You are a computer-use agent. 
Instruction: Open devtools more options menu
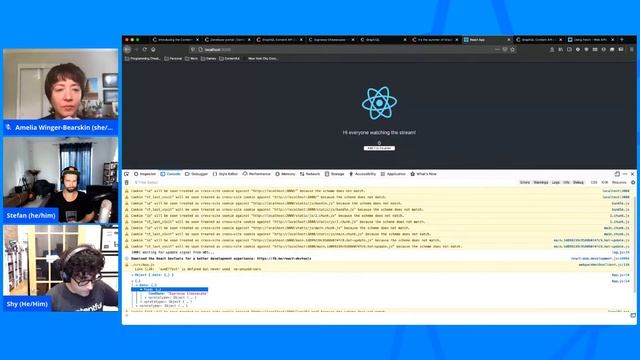tap(625, 174)
